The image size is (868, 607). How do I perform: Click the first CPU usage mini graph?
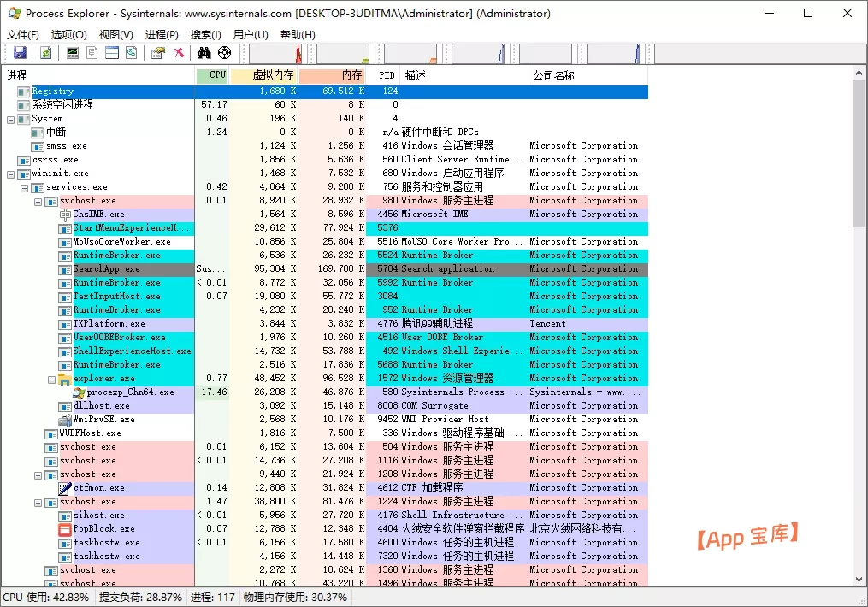tap(275, 53)
